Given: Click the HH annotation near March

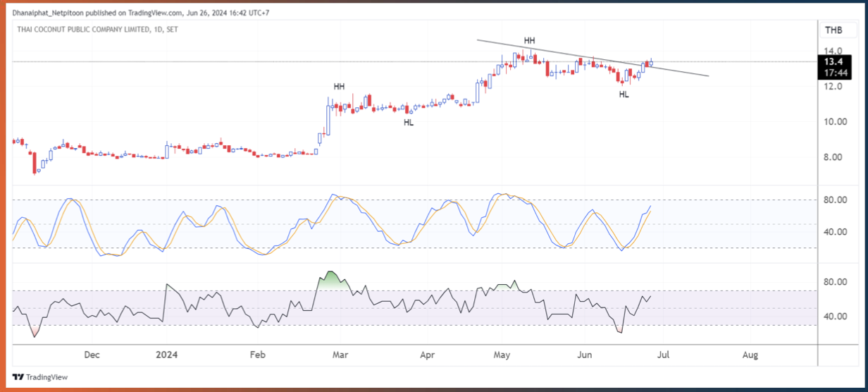Looking at the screenshot, I should 340,87.
